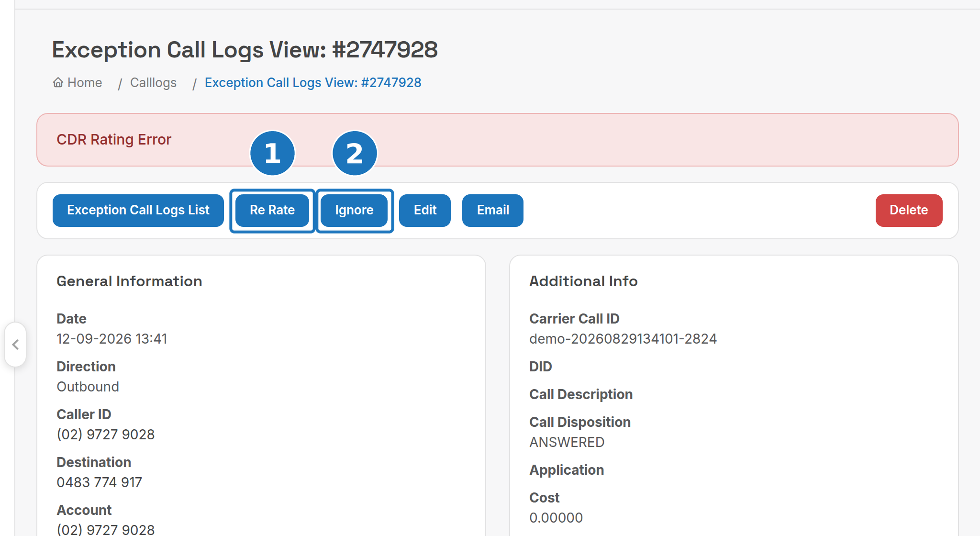Click the 'Carrier Call ID' label
Image resolution: width=980 pixels, height=536 pixels.
pyautogui.click(x=574, y=319)
